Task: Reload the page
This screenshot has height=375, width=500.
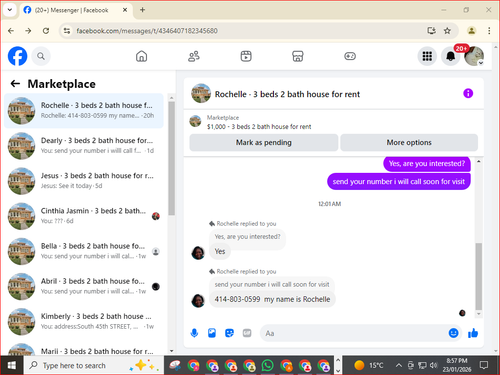Action: click(x=46, y=31)
